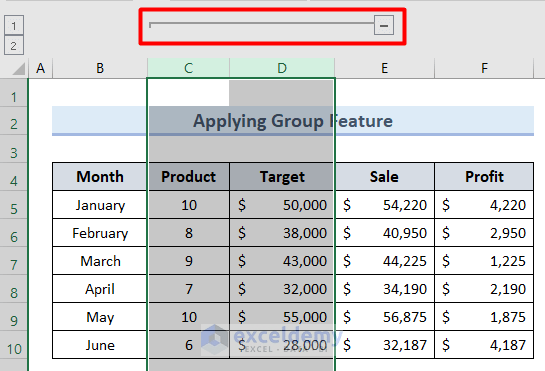Select the Month header cell

100,177
